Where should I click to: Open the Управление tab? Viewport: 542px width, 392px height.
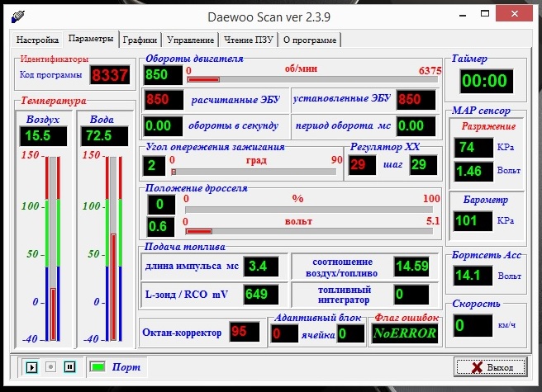[x=190, y=40]
